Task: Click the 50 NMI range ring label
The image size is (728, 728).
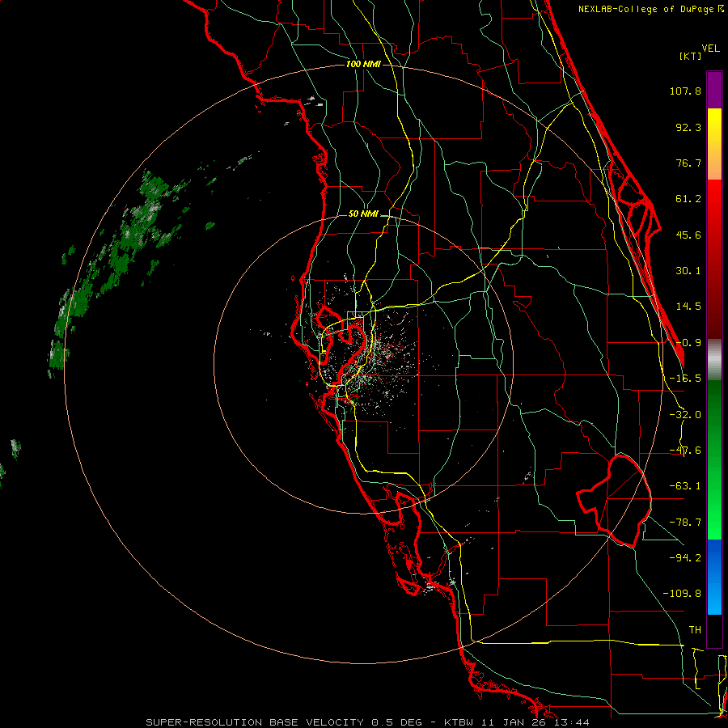Action: pyautogui.click(x=363, y=214)
